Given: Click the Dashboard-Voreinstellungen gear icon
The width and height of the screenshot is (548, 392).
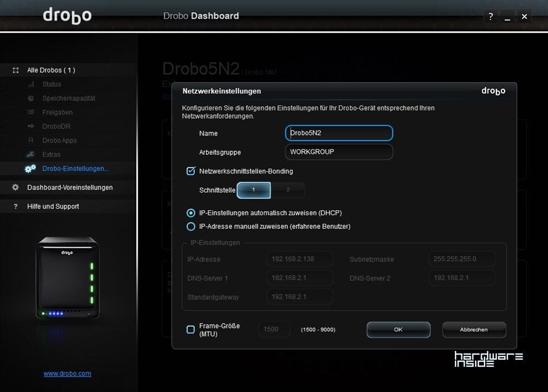Looking at the screenshot, I should pyautogui.click(x=15, y=187).
